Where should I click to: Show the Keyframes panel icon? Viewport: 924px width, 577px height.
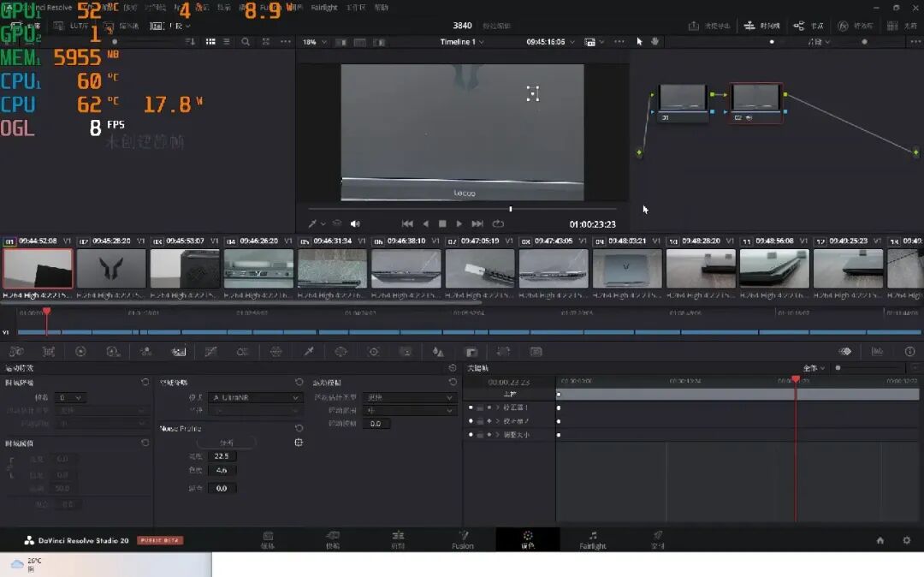pos(845,351)
